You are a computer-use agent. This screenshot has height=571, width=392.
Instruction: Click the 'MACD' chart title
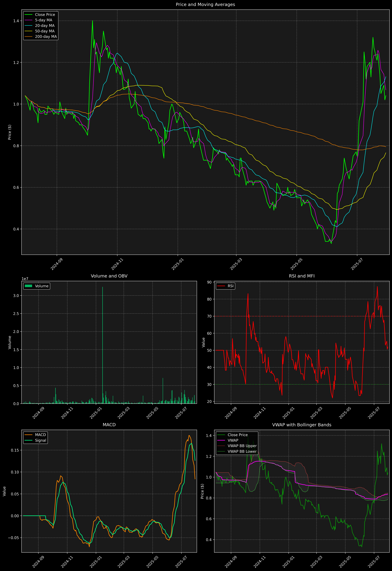tap(109, 425)
